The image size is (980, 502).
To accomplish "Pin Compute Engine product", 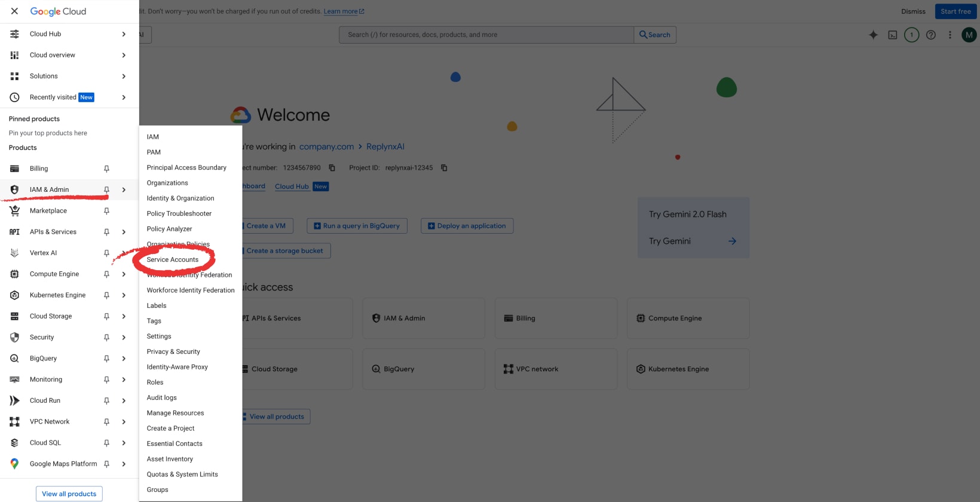I will click(x=106, y=274).
